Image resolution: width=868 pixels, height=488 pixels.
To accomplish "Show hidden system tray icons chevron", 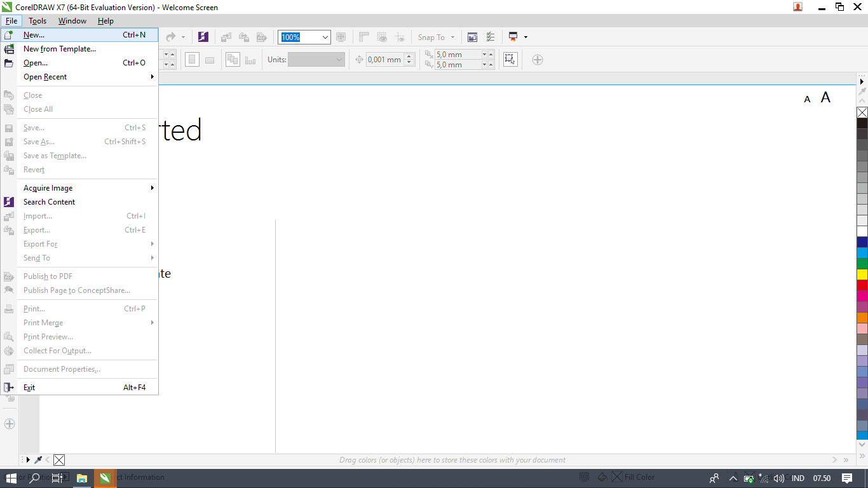I will 733,478.
